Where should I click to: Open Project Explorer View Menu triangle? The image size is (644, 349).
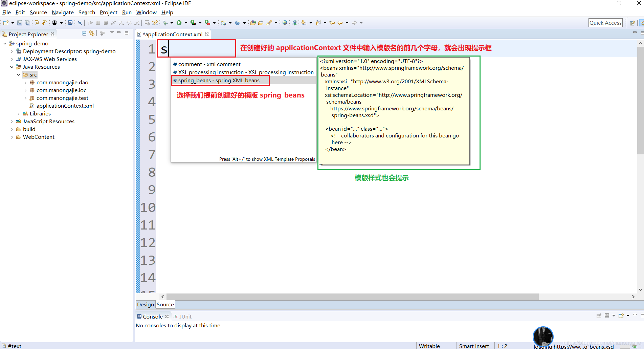[x=112, y=33]
